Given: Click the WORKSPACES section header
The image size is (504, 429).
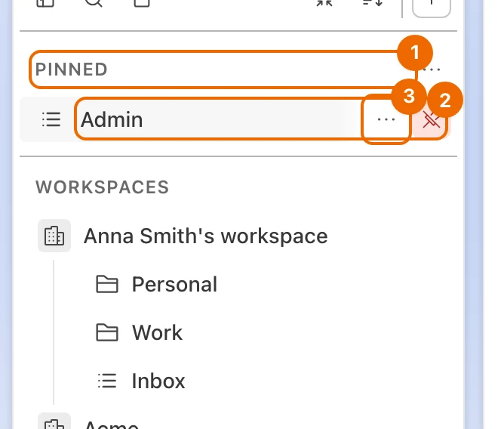Looking at the screenshot, I should click(102, 187).
